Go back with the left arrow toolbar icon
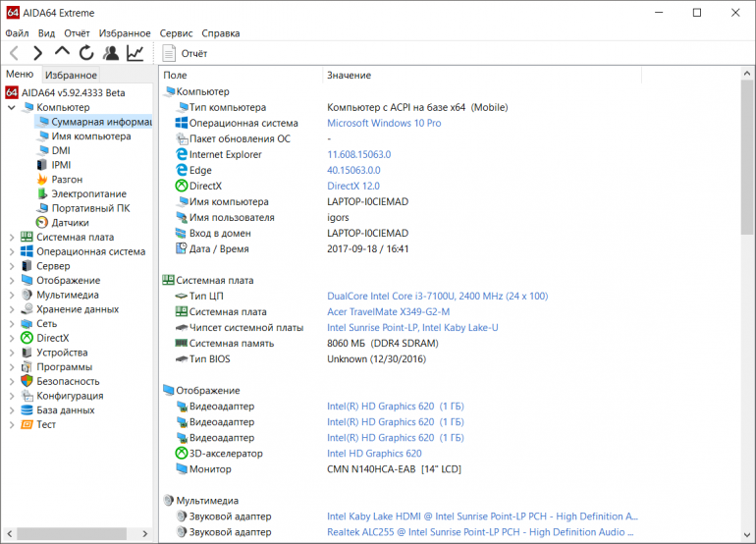 [14, 53]
